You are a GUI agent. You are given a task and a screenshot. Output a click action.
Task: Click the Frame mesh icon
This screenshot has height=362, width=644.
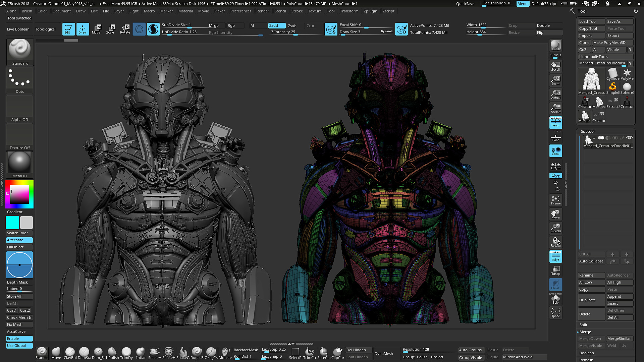coord(555,200)
